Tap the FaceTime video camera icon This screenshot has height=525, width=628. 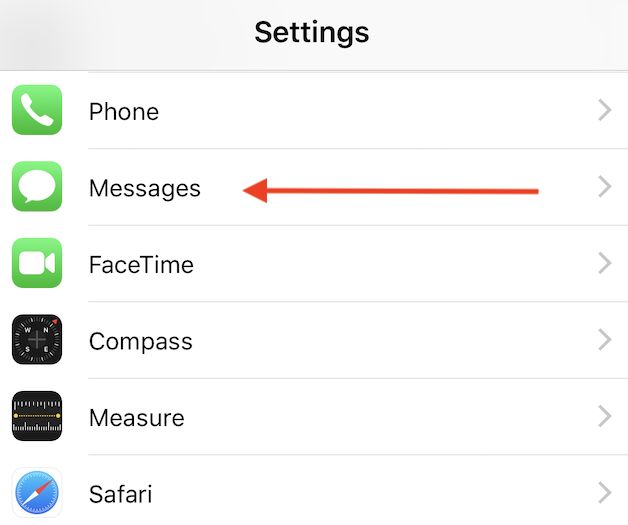[x=37, y=264]
